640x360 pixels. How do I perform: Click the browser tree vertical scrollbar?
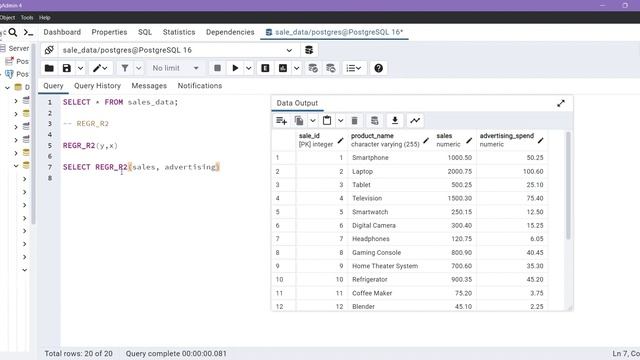click(x=33, y=135)
